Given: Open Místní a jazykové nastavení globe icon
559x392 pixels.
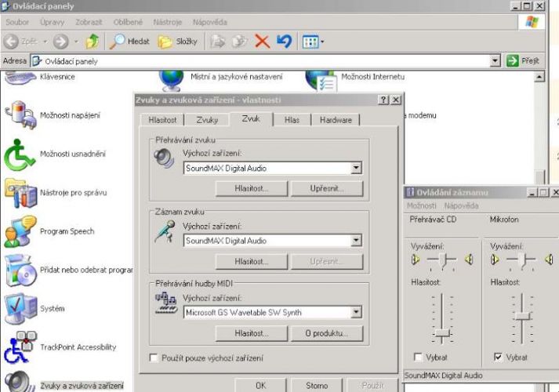Looking at the screenshot, I should pyautogui.click(x=172, y=80).
